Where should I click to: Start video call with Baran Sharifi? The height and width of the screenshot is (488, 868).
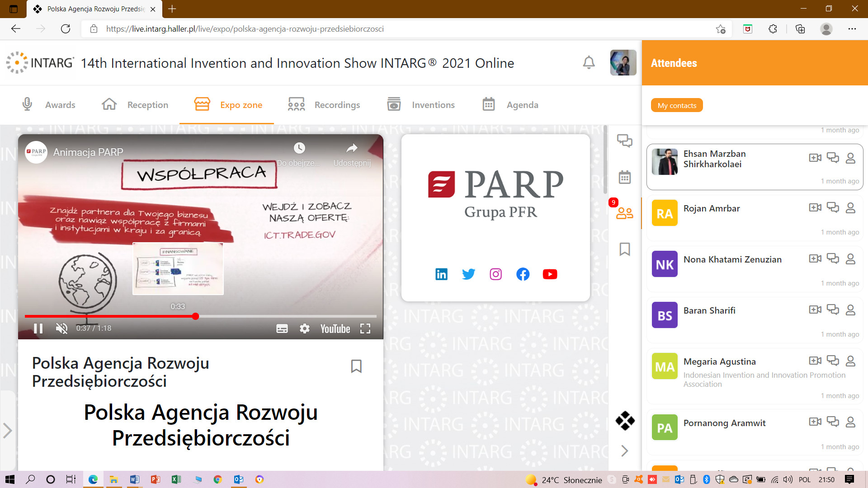[x=815, y=310]
